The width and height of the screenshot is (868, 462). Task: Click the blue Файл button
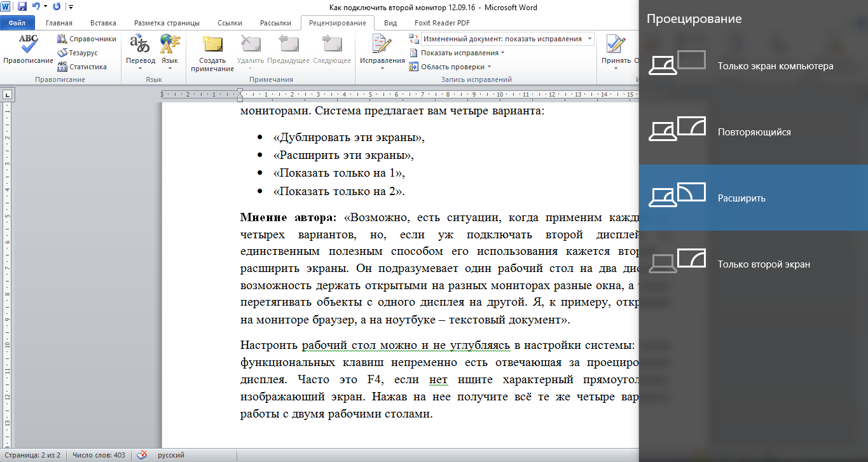17,23
